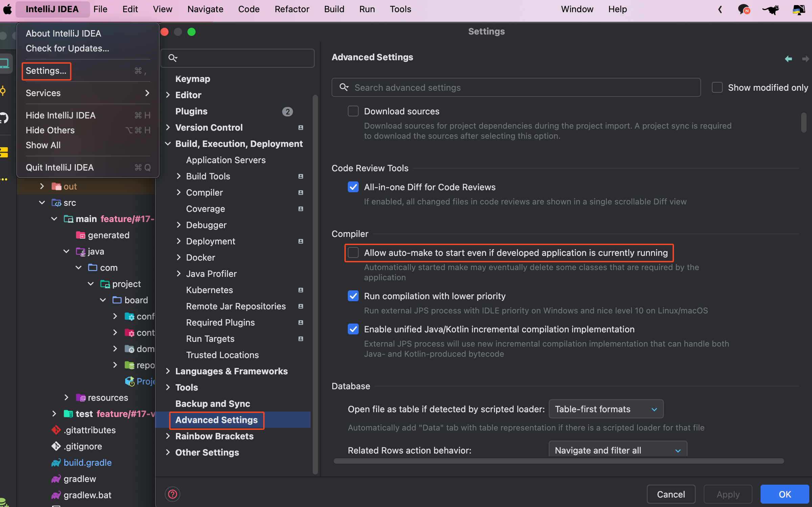Toggle Show modified only checkbox

pyautogui.click(x=717, y=88)
